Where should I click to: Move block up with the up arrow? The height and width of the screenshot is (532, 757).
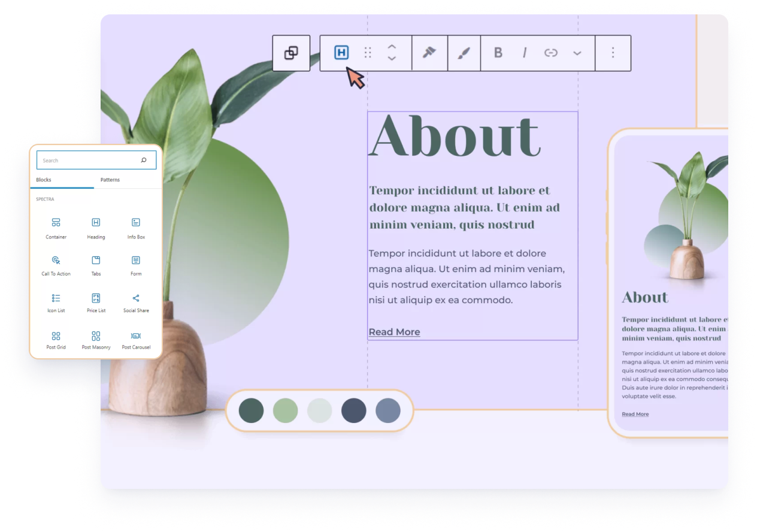(x=392, y=47)
